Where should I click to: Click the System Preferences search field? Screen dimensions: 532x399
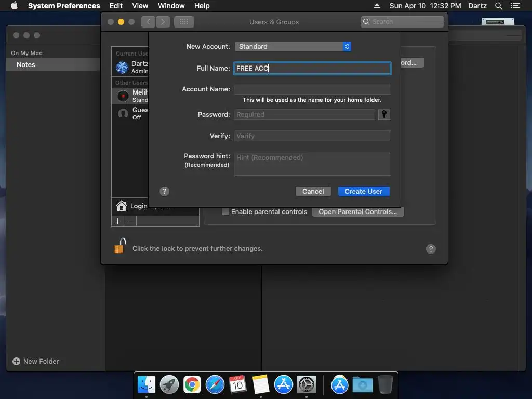[402, 22]
